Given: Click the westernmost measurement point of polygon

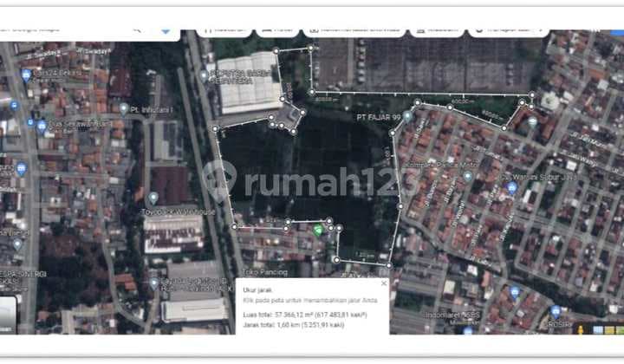Looking at the screenshot, I should point(215,128).
